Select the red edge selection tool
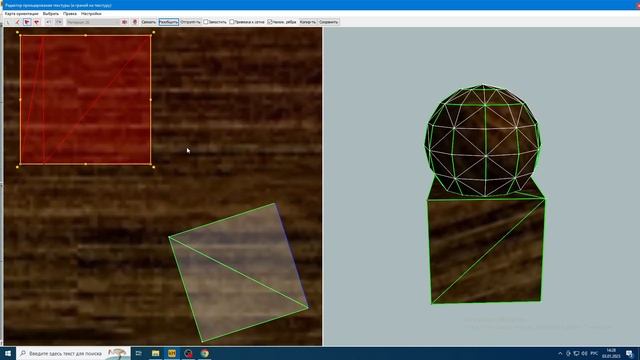The image size is (640, 360). (x=17, y=22)
